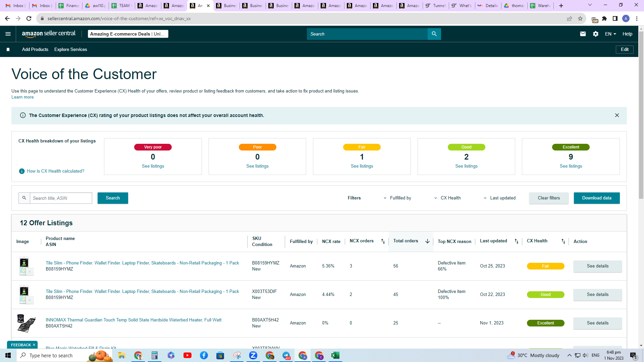Click the magnifier icon beside title search box

[24, 198]
